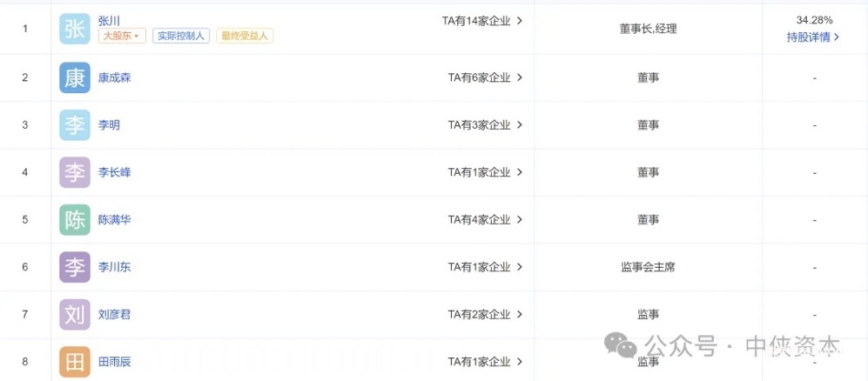Open the 刘彦君 name link
Screen dimensions: 868x381
pos(115,315)
